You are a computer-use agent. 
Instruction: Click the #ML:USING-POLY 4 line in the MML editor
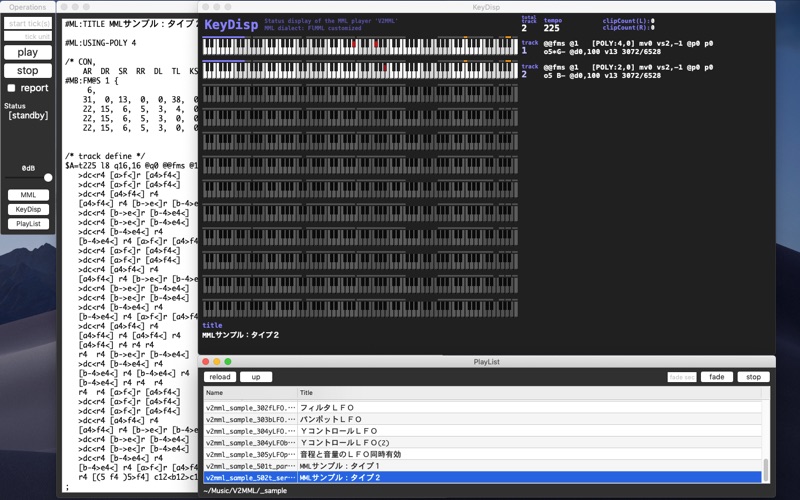pos(101,43)
